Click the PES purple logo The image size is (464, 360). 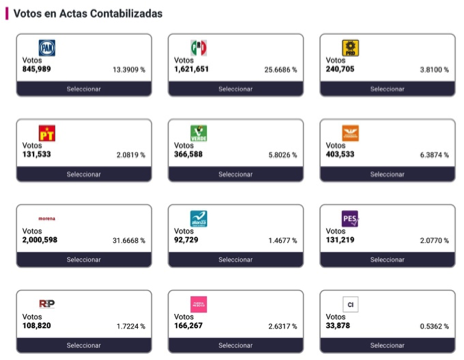pos(350,219)
